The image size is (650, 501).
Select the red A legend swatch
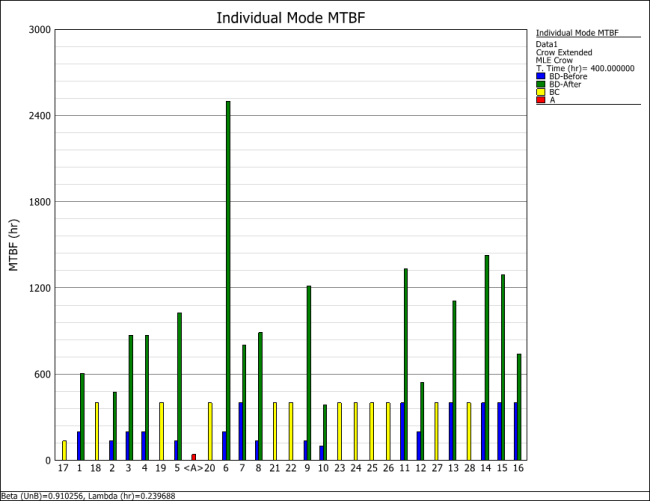[540, 100]
